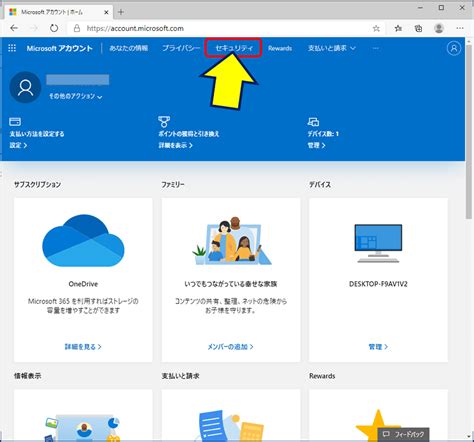This screenshot has height=442, width=474.
Task: Click the OneDrive cloud image
Action: (83, 240)
